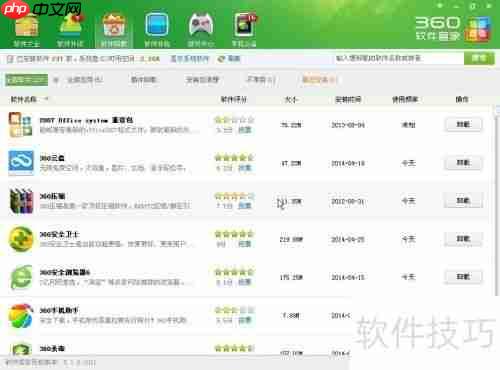Click size value of 360安全卫士 row
The image size is (500, 370).
tap(291, 239)
